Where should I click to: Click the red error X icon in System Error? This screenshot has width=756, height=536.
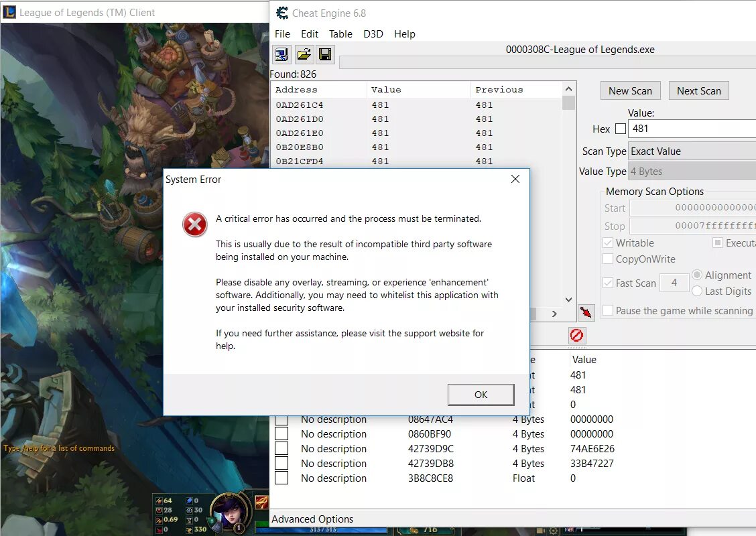pos(195,224)
